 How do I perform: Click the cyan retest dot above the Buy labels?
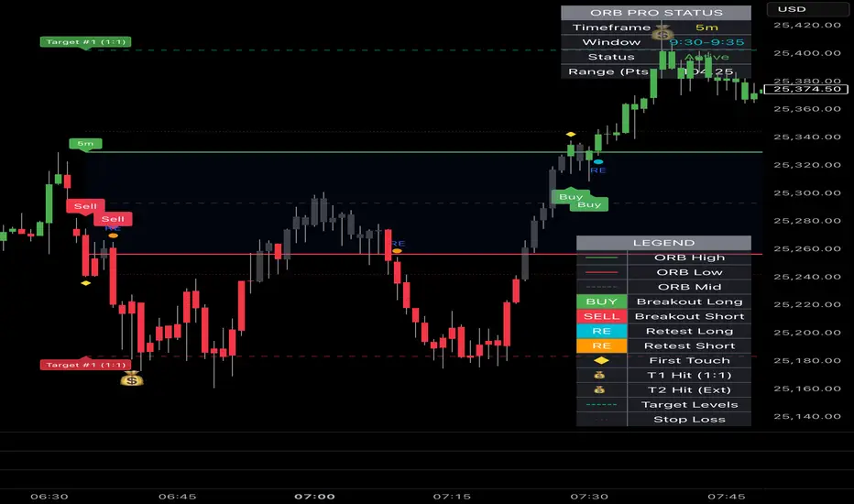[x=598, y=162]
